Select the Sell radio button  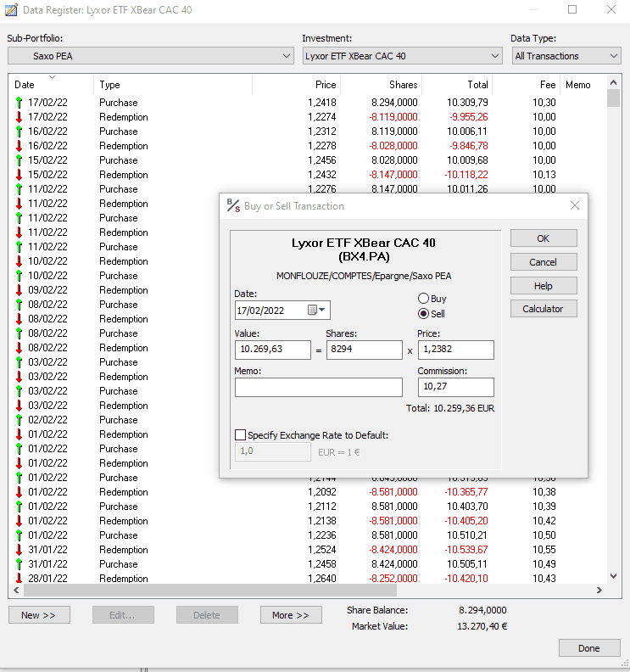[423, 314]
